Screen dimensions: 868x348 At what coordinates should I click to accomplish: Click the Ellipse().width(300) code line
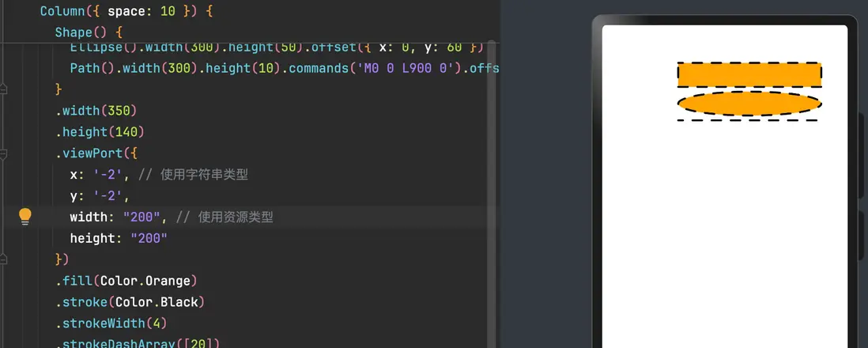(x=277, y=47)
